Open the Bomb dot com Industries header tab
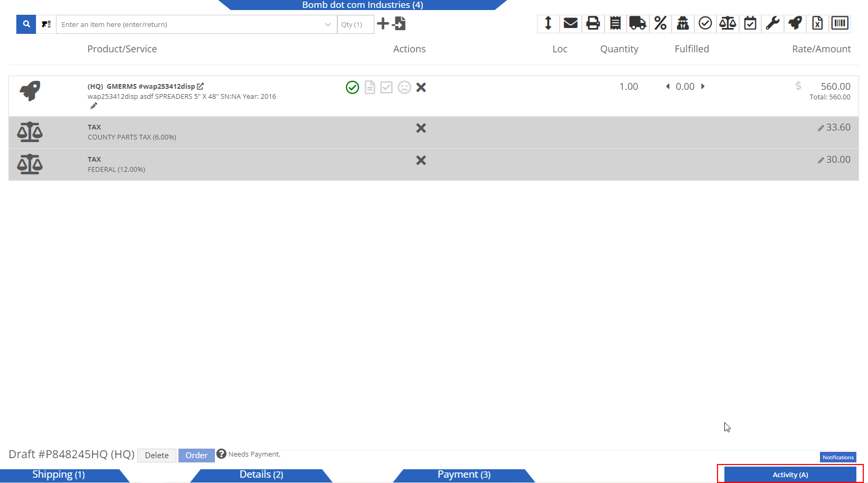This screenshot has height=483, width=868. 363,5
